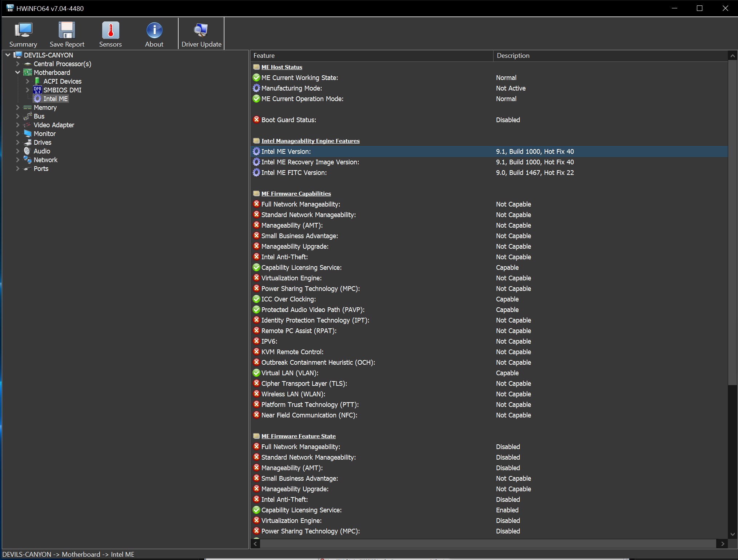Collapse the Motherboard node
The height and width of the screenshot is (560, 738).
(x=17, y=72)
